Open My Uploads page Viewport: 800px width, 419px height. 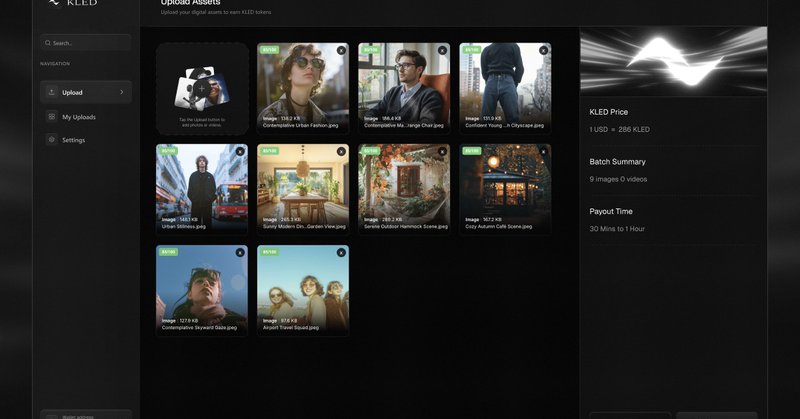86,117
